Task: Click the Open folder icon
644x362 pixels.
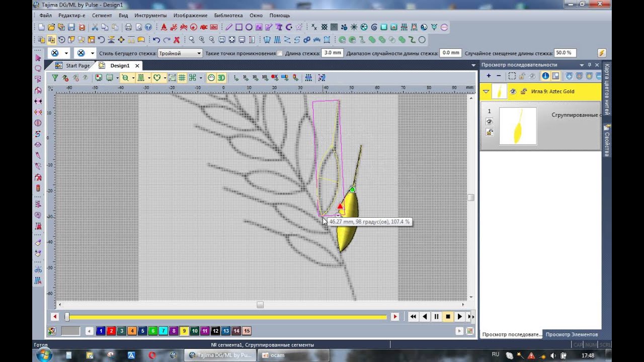Action: point(52,27)
